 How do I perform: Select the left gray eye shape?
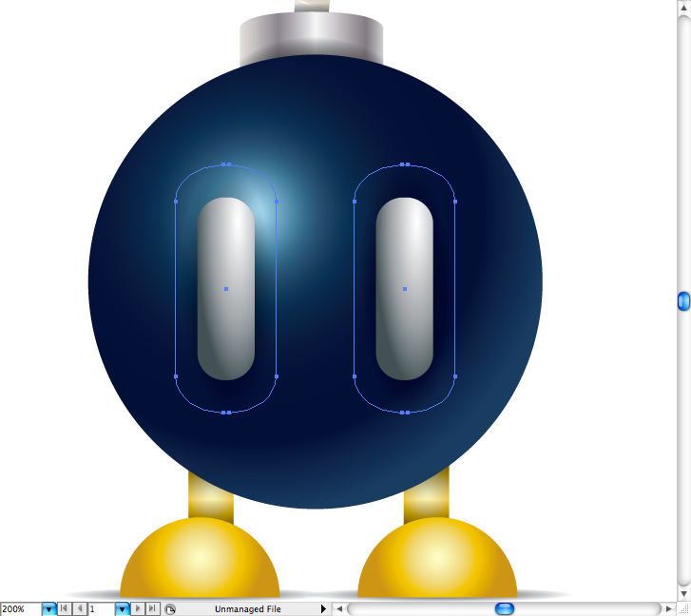pos(226,288)
